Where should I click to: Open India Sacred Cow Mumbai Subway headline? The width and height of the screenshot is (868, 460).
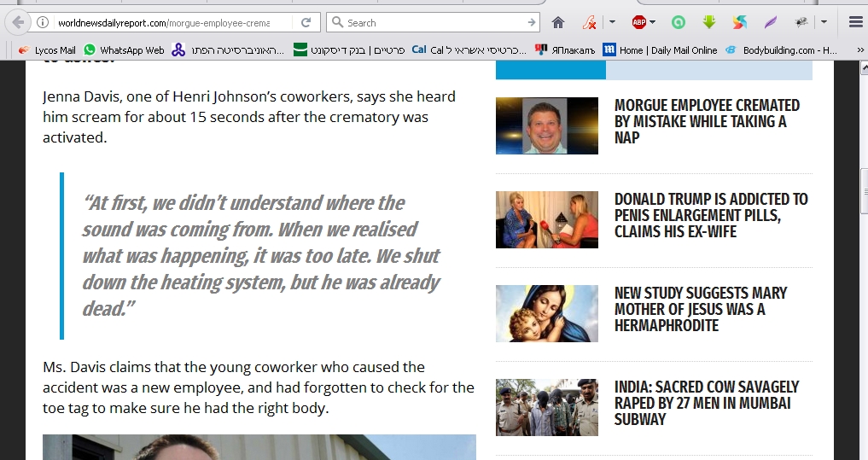(707, 403)
